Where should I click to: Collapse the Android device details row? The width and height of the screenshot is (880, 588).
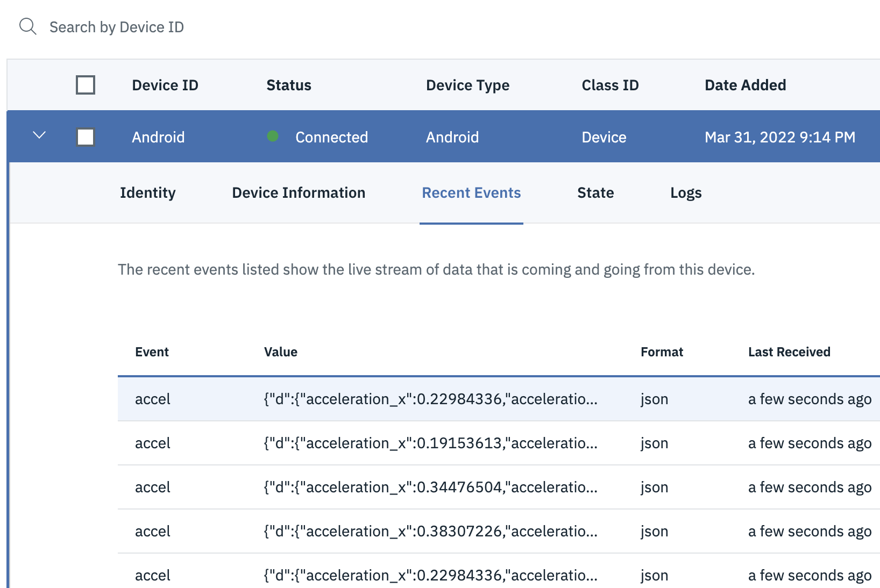(38, 137)
